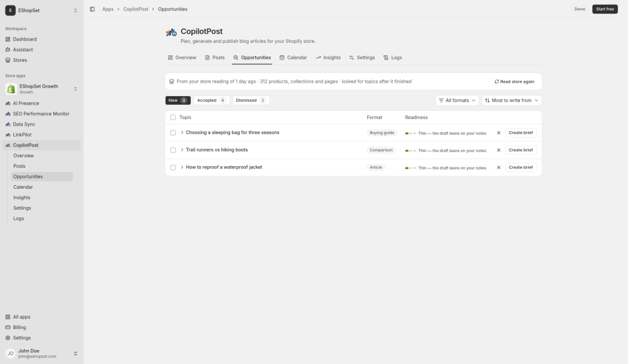Image resolution: width=628 pixels, height=364 pixels.
Task: Open workspace Settings at sidebar bottom
Action: click(x=42, y=338)
